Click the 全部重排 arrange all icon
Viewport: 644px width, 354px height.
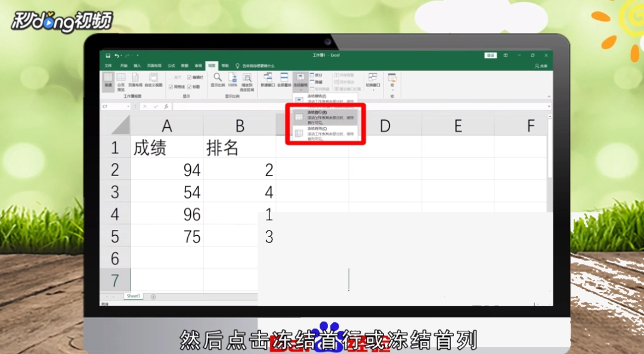[x=284, y=80]
